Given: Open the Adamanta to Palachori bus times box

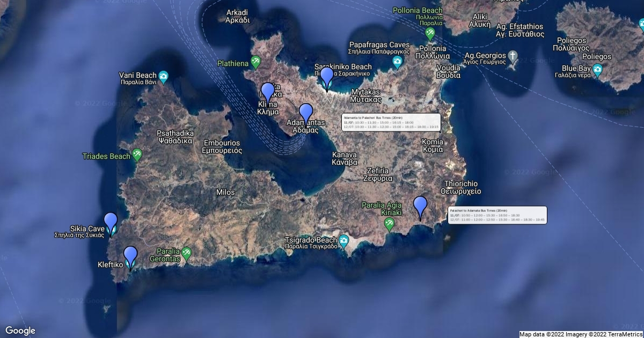Looking at the screenshot, I should pos(391,122).
